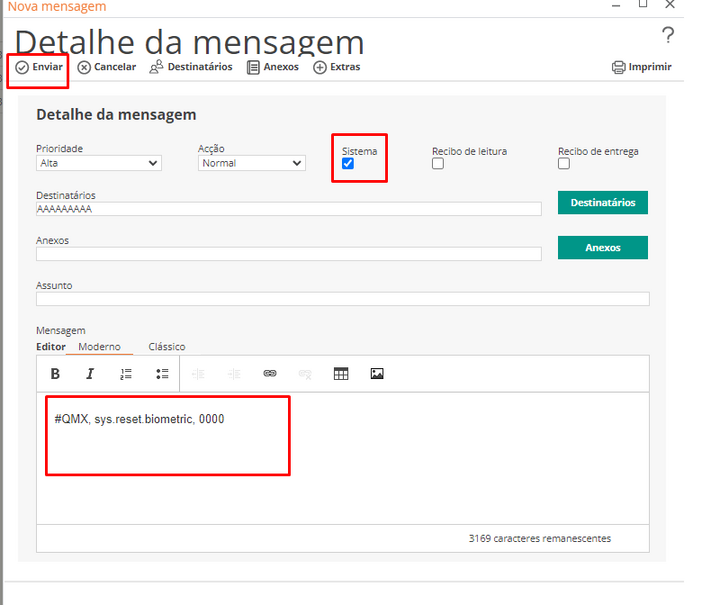
Task: Switch to Clássico editor tab
Action: pos(166,347)
